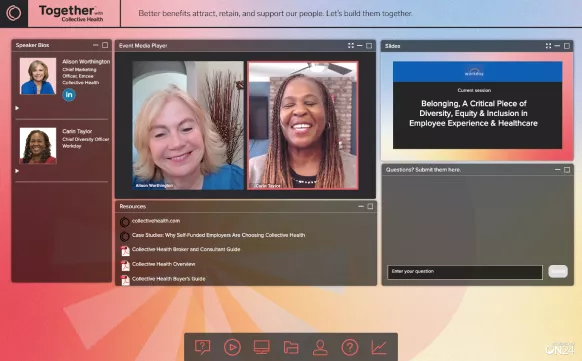
Task: Open the speaker bios person icon in dock
Action: point(320,348)
